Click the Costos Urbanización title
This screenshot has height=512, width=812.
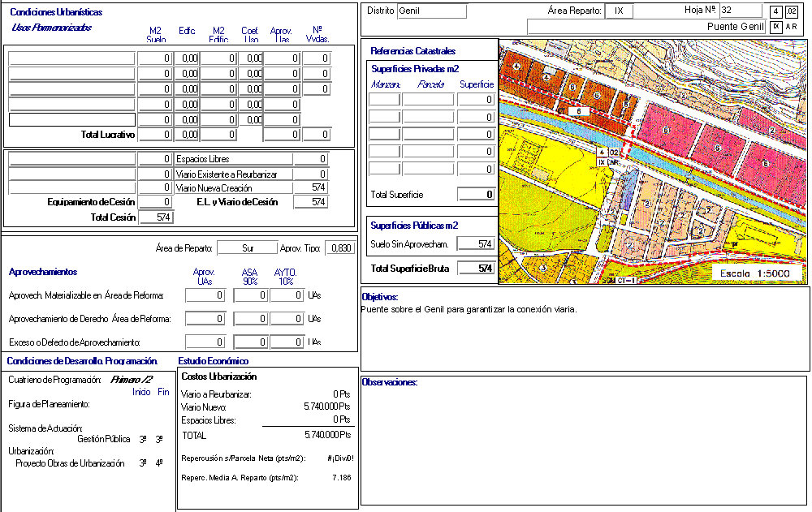219,376
